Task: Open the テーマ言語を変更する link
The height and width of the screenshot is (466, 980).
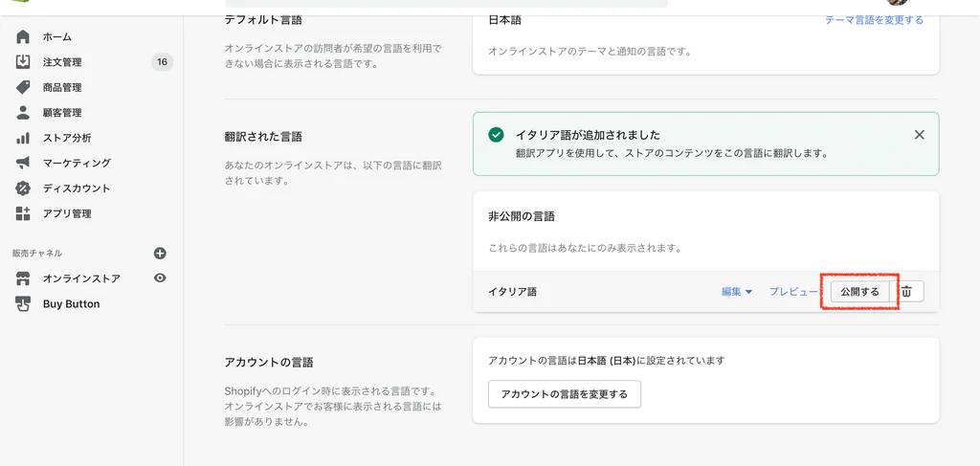Action: [874, 20]
